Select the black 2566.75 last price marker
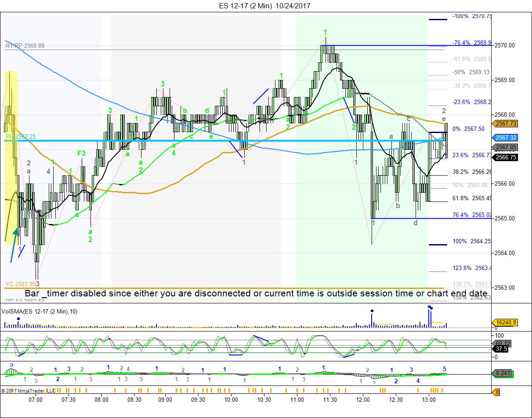This screenshot has height=418, width=532. pos(505,157)
